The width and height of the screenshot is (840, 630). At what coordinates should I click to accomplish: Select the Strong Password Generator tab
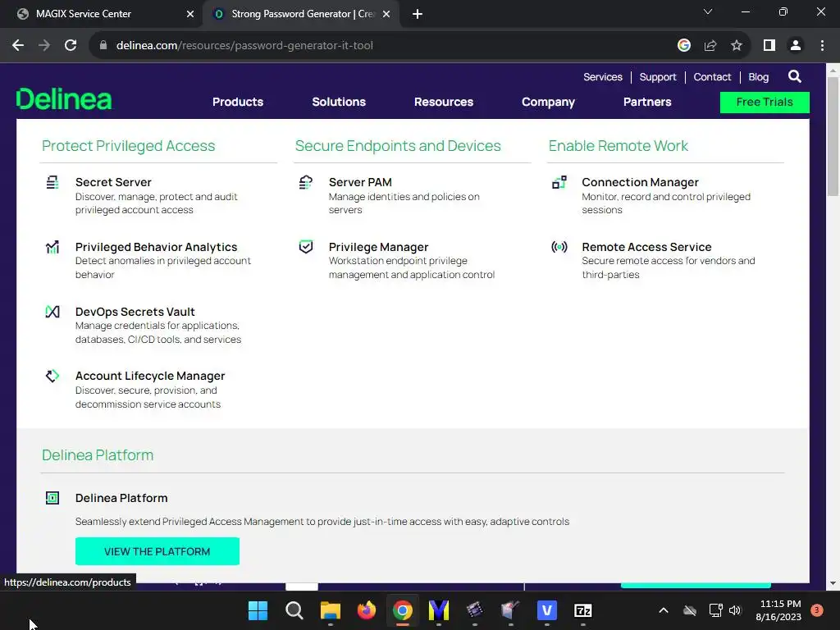pyautogui.click(x=300, y=14)
